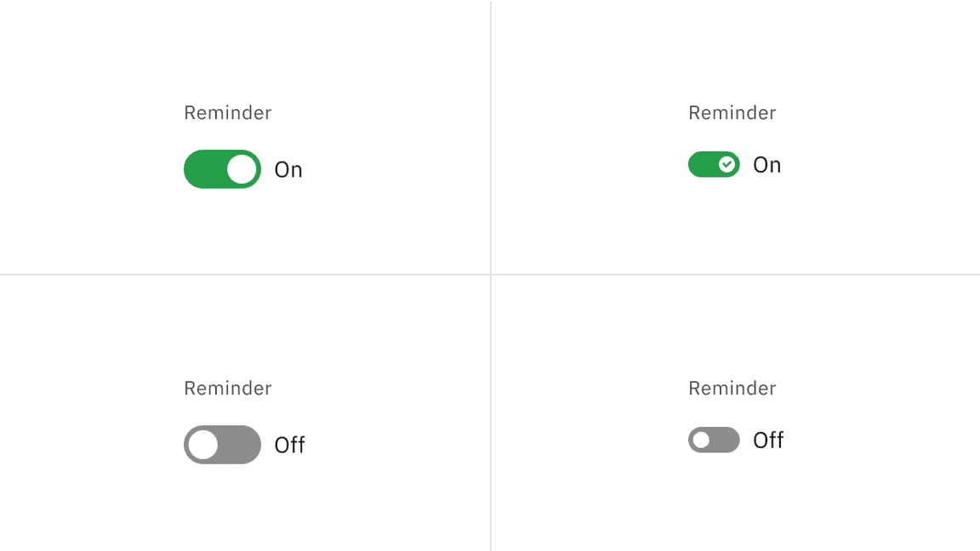The width and height of the screenshot is (980, 551).
Task: Click the bottom-right Reminder label
Action: (732, 388)
